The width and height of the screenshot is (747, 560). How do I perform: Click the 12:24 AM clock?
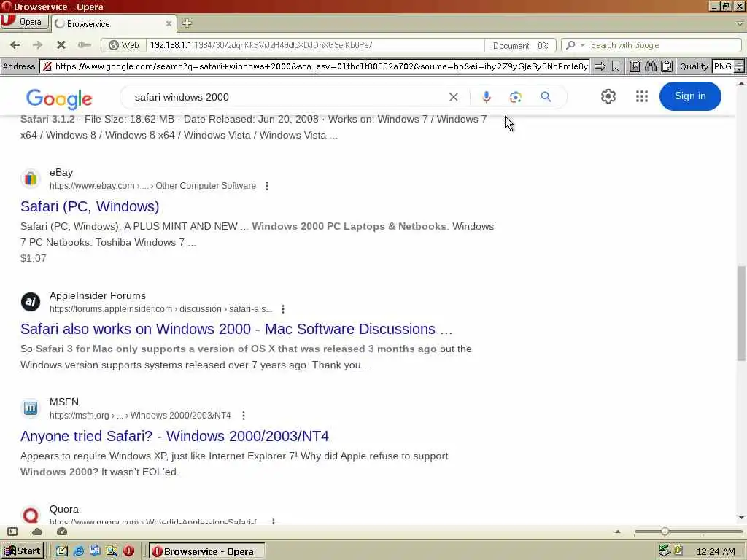(716, 552)
